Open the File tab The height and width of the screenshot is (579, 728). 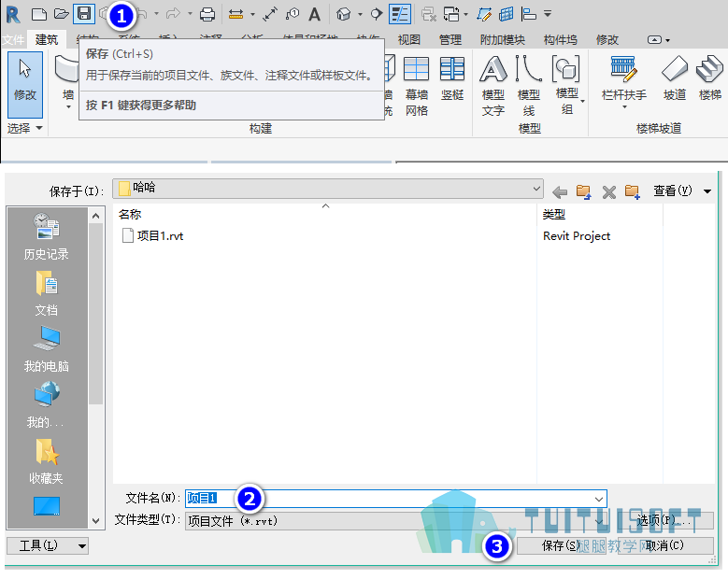point(12,40)
